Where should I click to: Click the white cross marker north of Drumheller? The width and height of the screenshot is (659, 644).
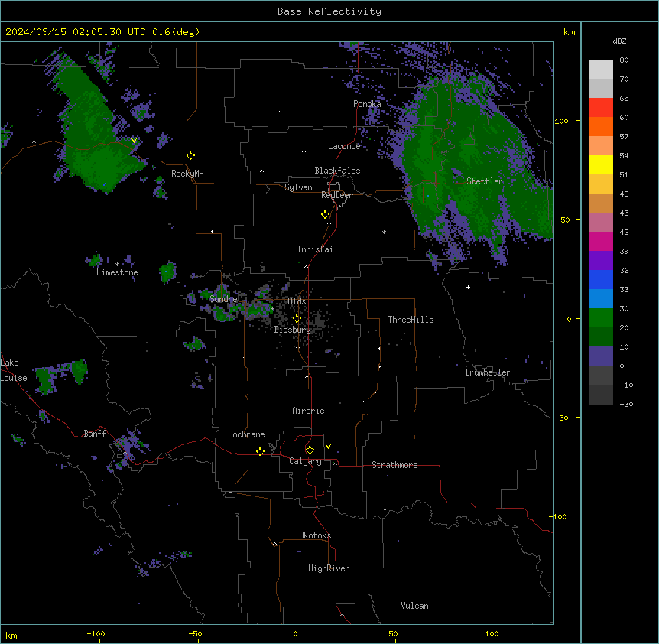pos(468,287)
